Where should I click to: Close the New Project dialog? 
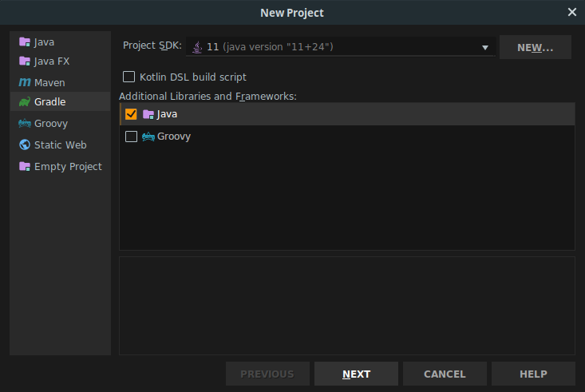572,12
